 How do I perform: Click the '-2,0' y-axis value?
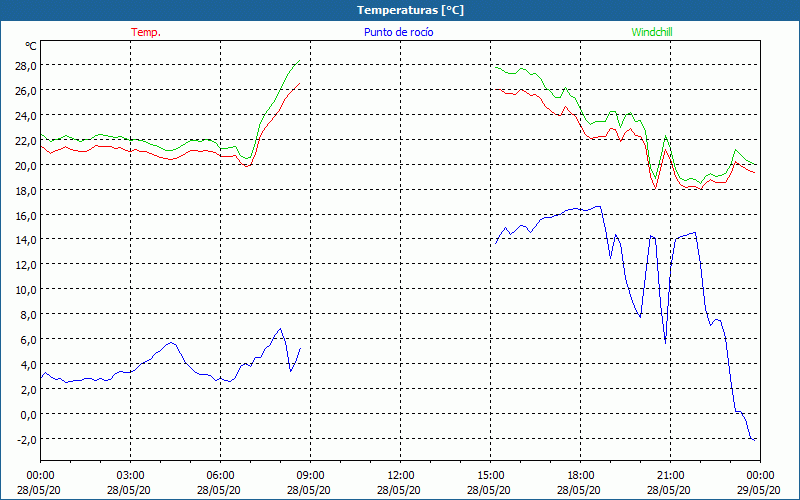27,440
